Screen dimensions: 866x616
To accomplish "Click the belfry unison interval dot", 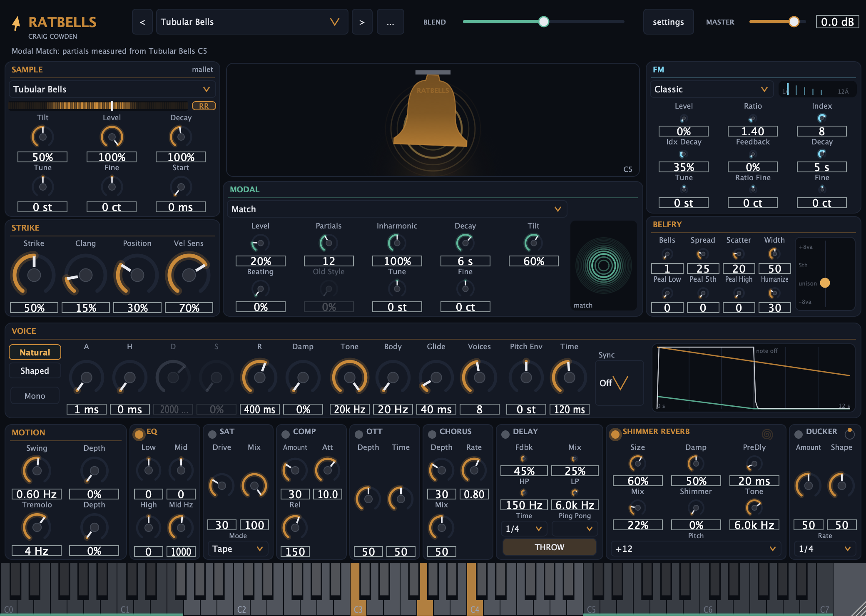I will click(825, 283).
